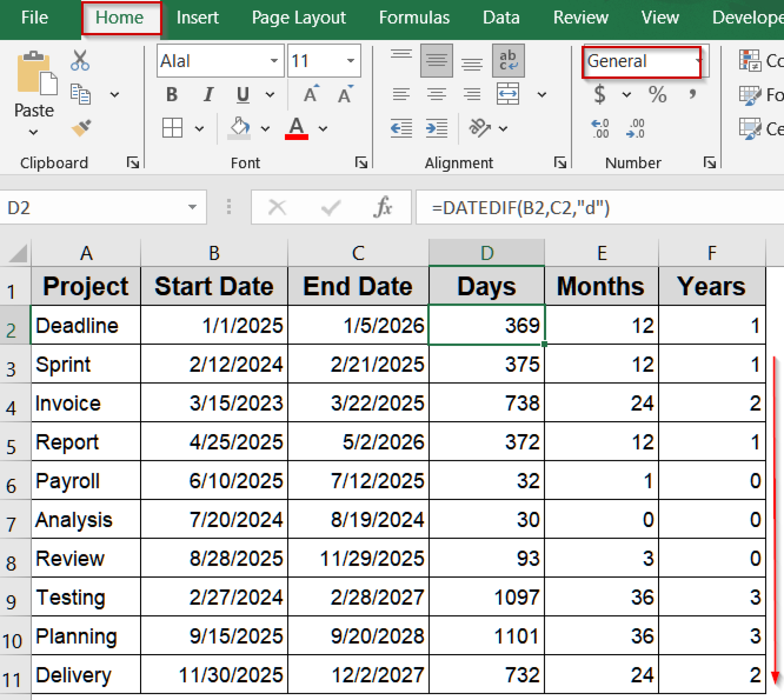Click the Format Painter brush icon
Screen dimensions: 784x700
81,128
